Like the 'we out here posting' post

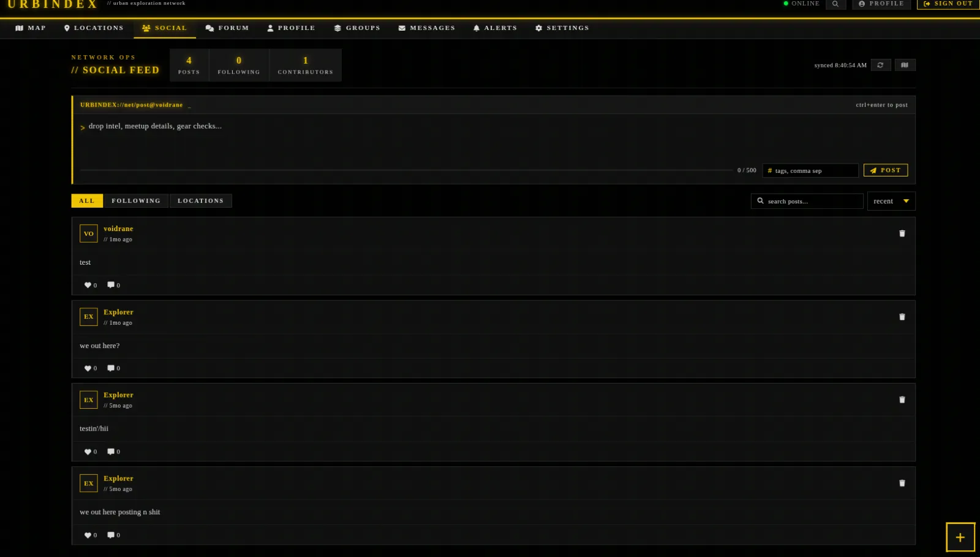pos(91,535)
